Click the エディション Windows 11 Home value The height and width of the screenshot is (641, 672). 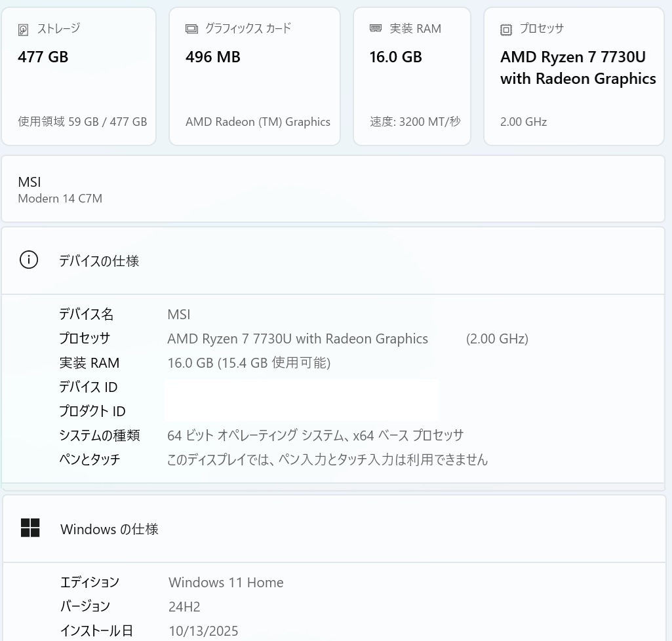pyautogui.click(x=226, y=583)
